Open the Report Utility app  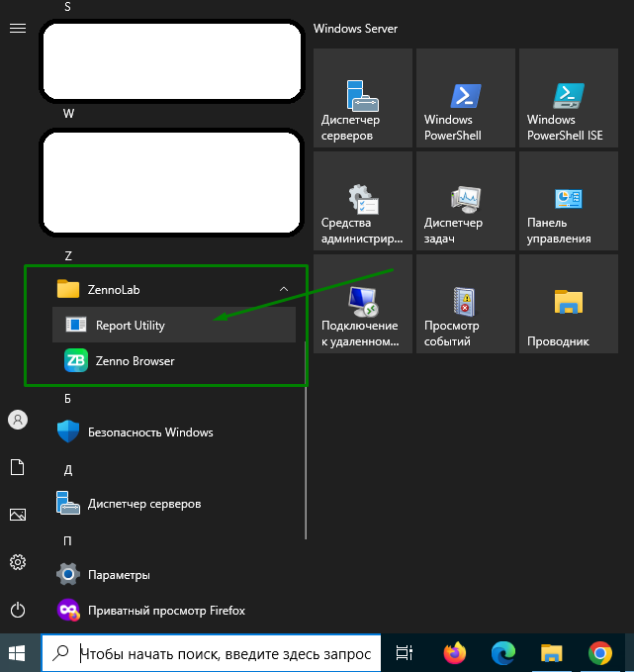[x=173, y=325]
